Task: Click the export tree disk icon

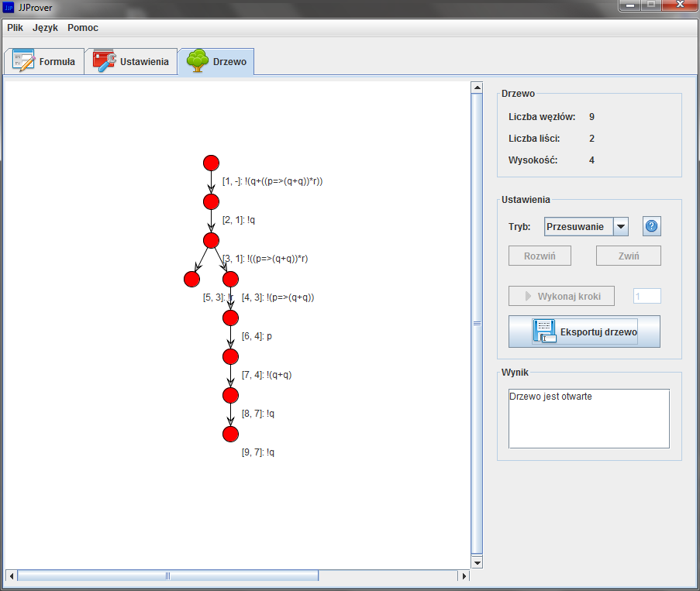Action: pyautogui.click(x=543, y=331)
